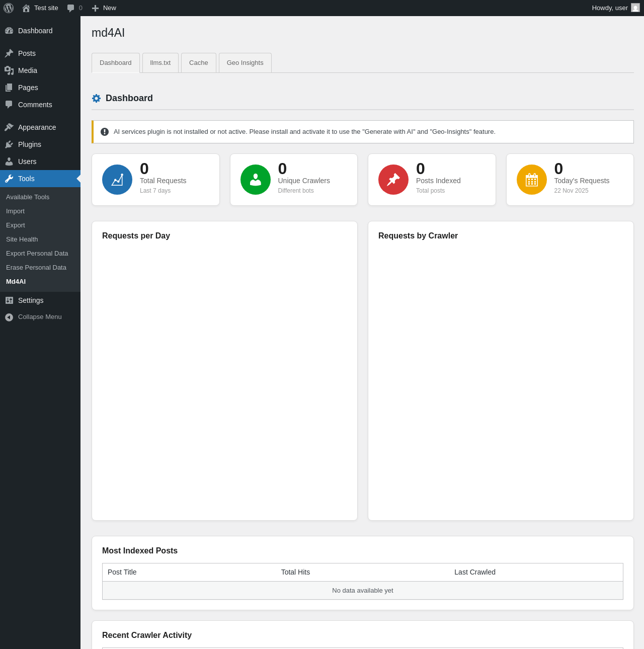644x649 pixels.
Task: Open Site Health under Tools
Action: click(22, 239)
